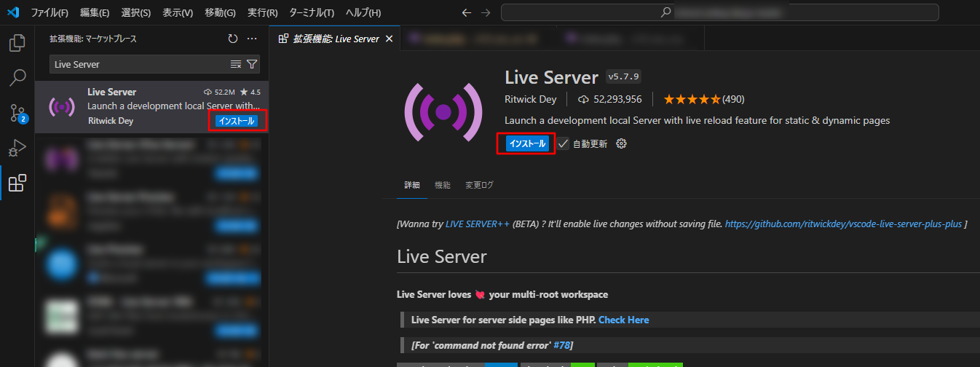Switch to the 変更ログ tab
Viewport: 980px width, 367px height.
click(479, 185)
